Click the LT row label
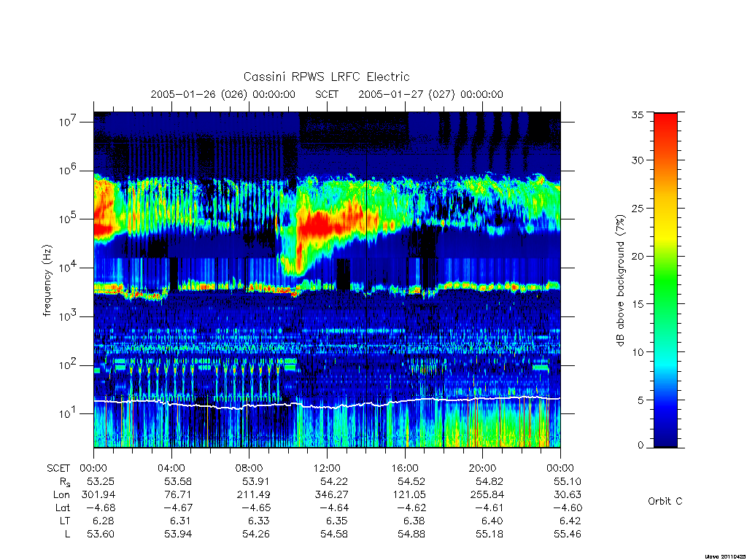747x560 pixels. pyautogui.click(x=65, y=521)
